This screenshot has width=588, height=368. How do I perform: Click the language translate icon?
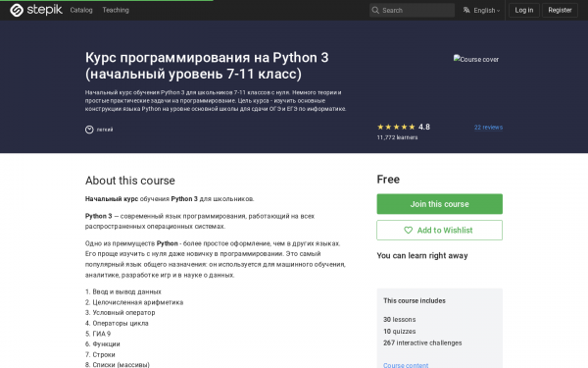pyautogui.click(x=466, y=10)
